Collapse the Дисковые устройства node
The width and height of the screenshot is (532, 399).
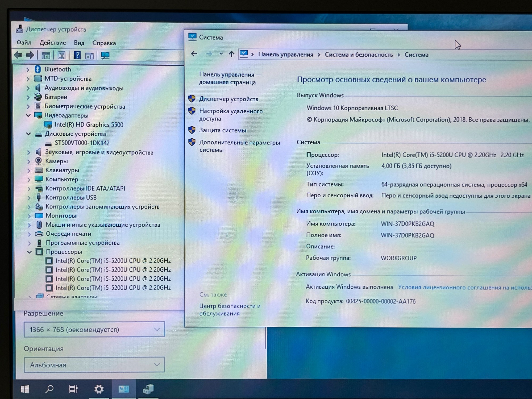tap(28, 134)
